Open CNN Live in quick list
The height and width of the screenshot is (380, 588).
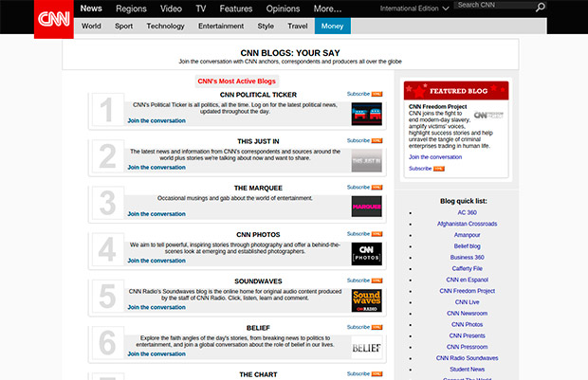coord(467,302)
